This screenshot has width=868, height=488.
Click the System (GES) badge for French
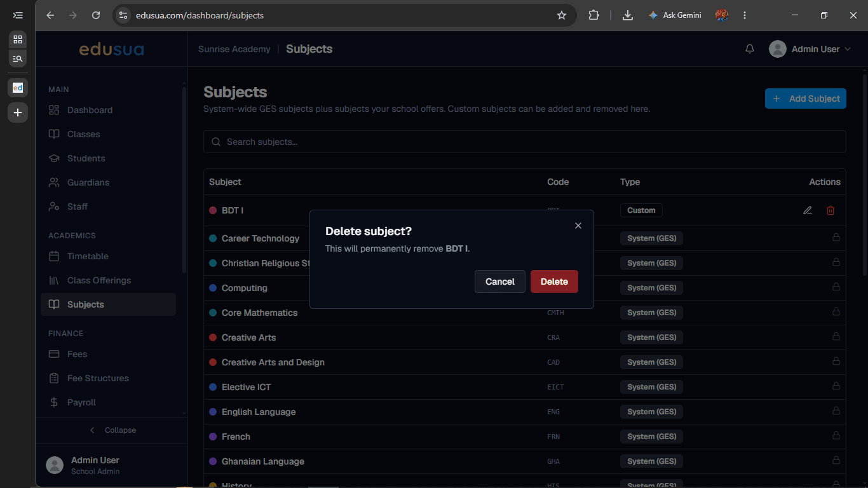[x=651, y=437]
